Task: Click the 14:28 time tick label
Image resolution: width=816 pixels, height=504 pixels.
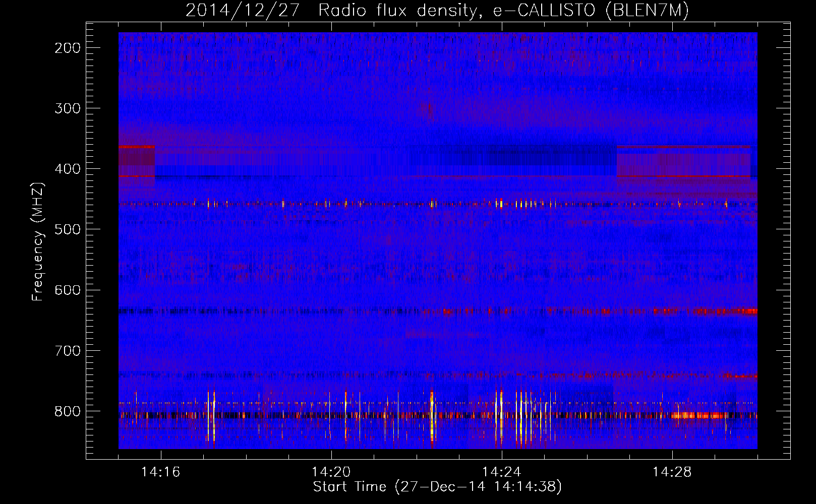Action: pos(672,472)
